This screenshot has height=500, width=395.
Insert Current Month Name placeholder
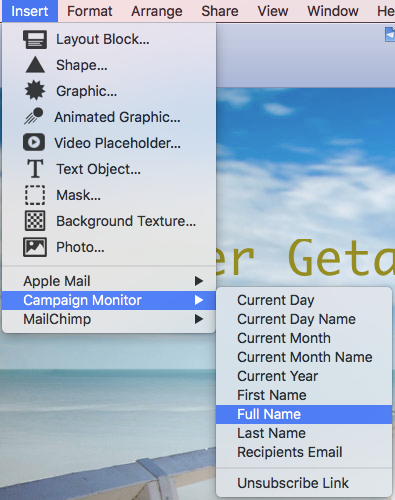(x=304, y=357)
